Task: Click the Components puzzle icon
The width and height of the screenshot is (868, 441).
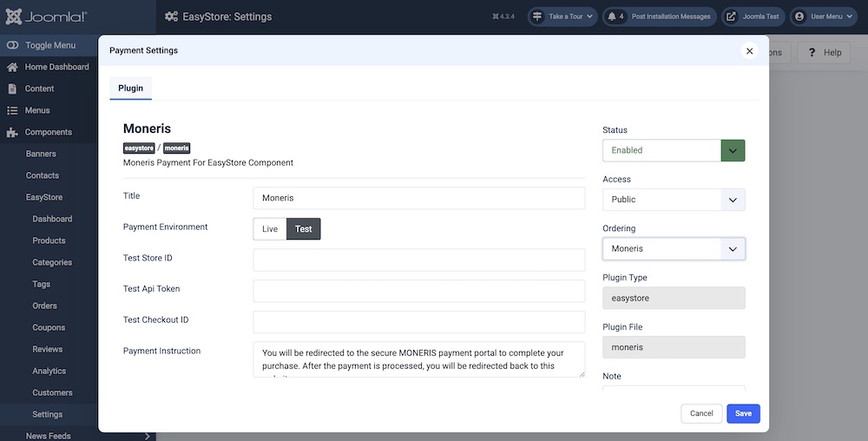Action: pos(12,132)
